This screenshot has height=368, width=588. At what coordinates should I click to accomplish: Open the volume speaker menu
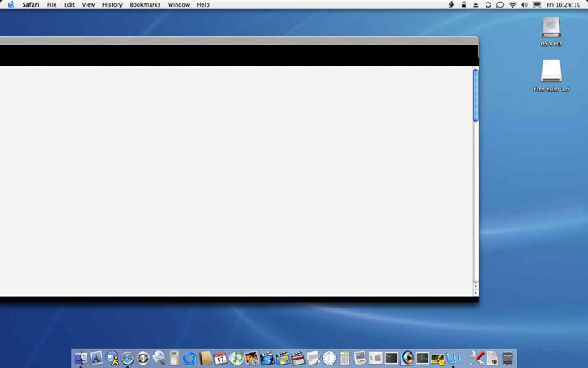pos(524,4)
